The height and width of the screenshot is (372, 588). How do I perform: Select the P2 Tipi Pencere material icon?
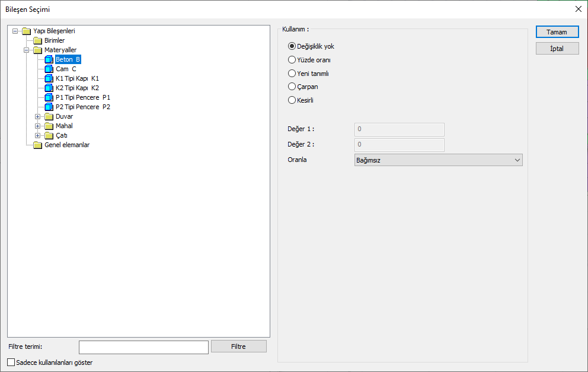49,107
